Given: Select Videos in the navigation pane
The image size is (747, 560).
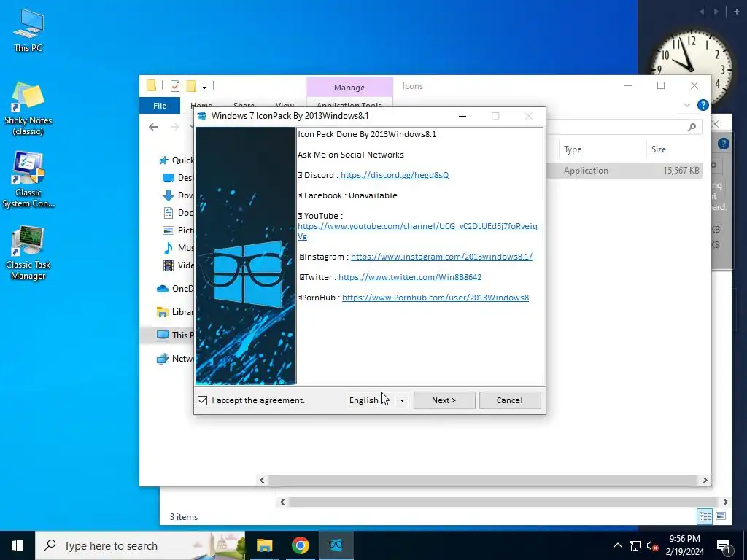Looking at the screenshot, I should 178,265.
